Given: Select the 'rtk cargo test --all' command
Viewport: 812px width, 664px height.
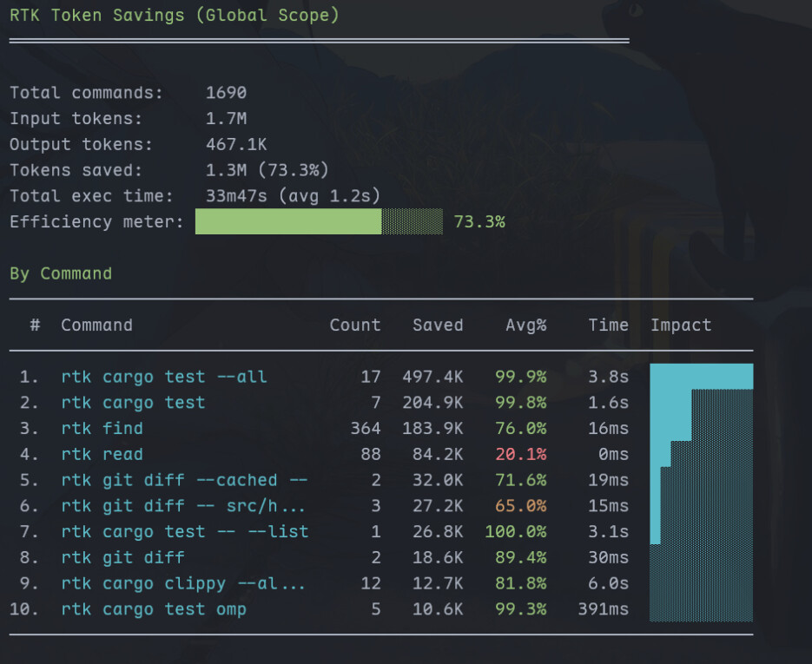Looking at the screenshot, I should [x=164, y=377].
